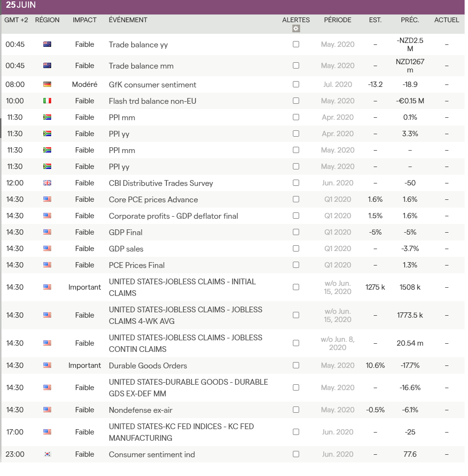This screenshot has width=468, height=476.
Task: Click US flag in GDP Final row
Action: [x=47, y=232]
